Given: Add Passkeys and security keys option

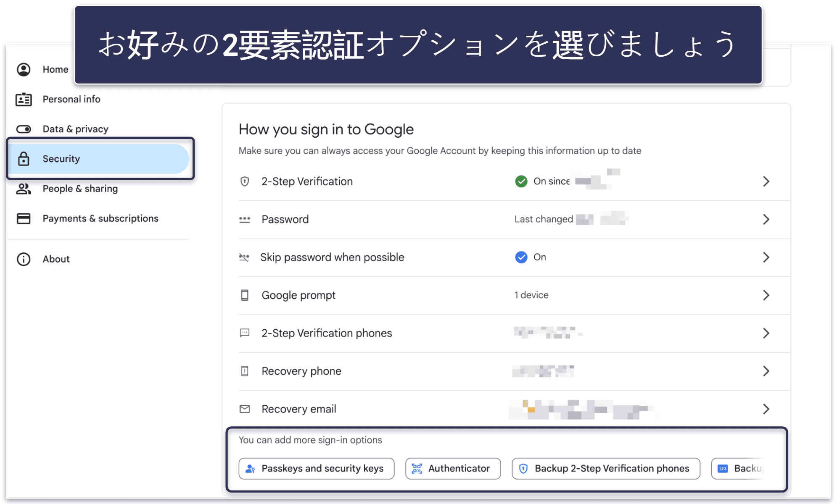Looking at the screenshot, I should 317,469.
